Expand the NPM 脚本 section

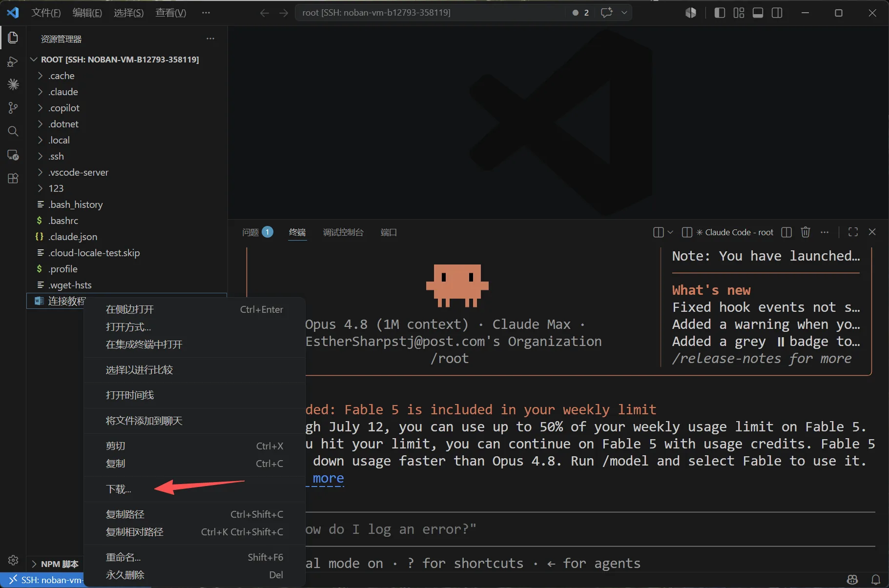[x=55, y=564]
